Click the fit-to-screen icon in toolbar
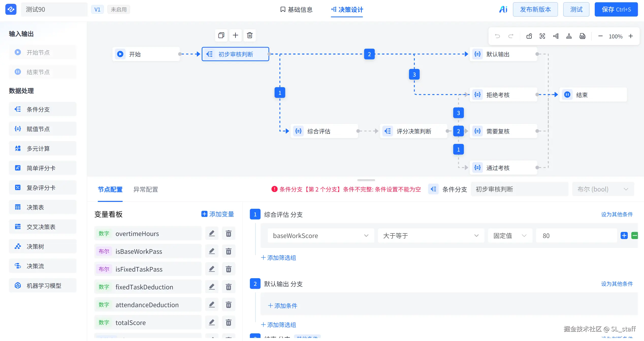 point(542,36)
